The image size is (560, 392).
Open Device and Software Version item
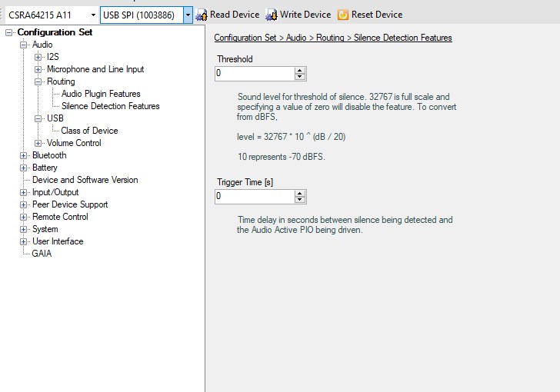pos(85,180)
